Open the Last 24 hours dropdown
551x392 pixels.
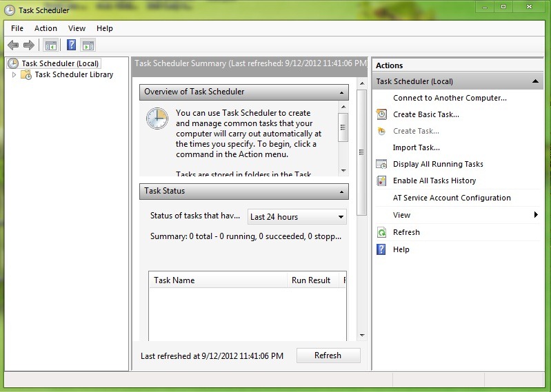(x=297, y=217)
